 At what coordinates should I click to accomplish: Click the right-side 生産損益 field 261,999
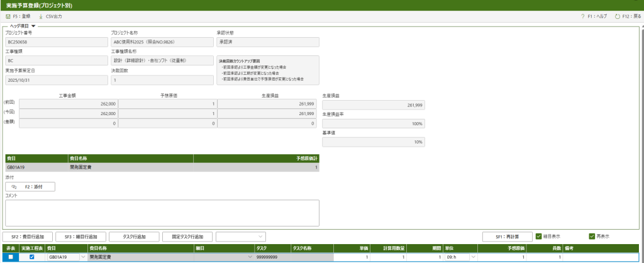374,105
